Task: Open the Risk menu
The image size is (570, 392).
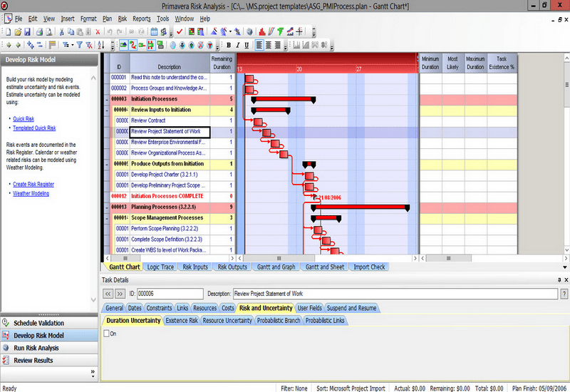Action: [123, 19]
